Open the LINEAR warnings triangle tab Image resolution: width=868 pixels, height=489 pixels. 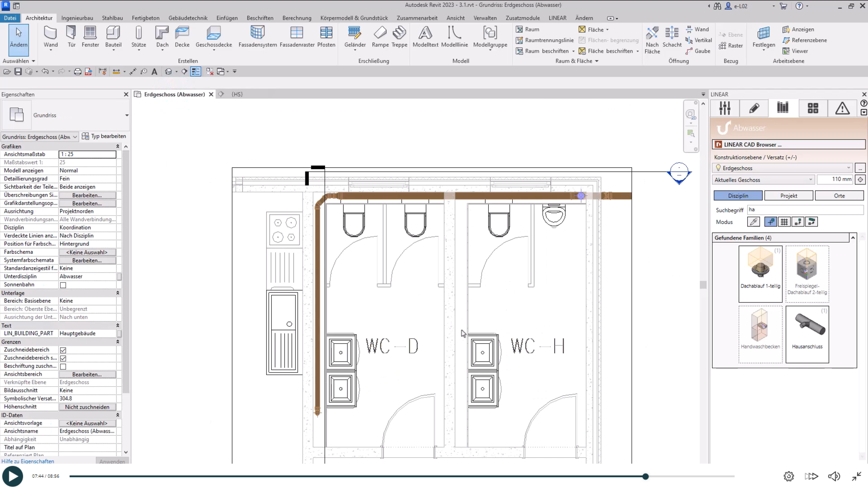tap(842, 108)
